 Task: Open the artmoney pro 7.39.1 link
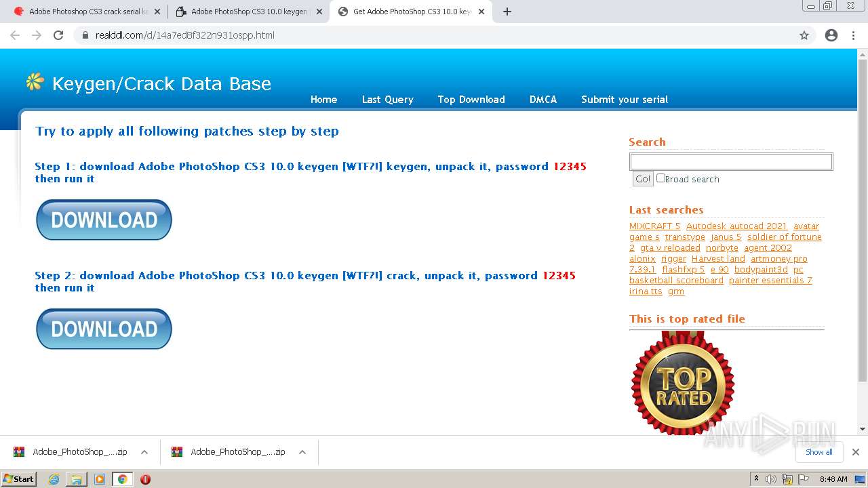coord(779,259)
